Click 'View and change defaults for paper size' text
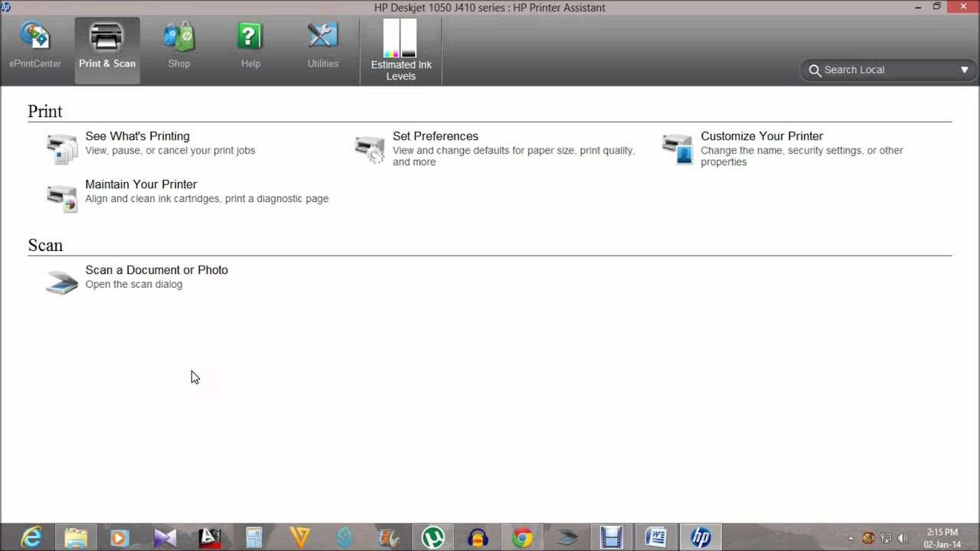 pos(513,156)
